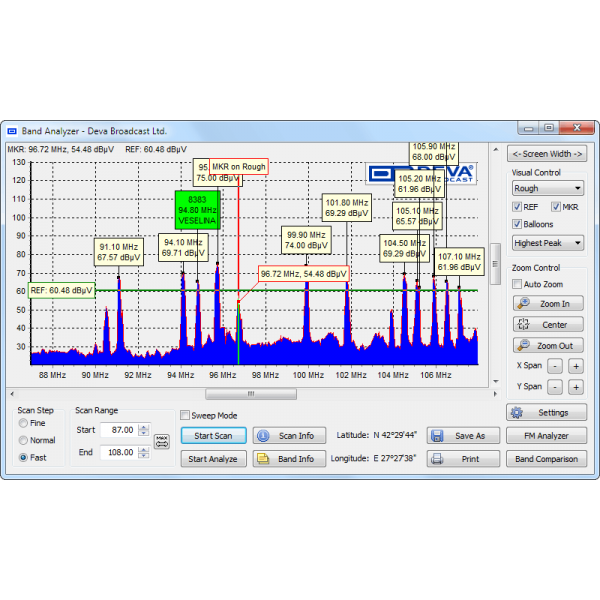The image size is (600, 600).
Task: Click the green 8383 VESELINA balloon
Action: (197, 210)
